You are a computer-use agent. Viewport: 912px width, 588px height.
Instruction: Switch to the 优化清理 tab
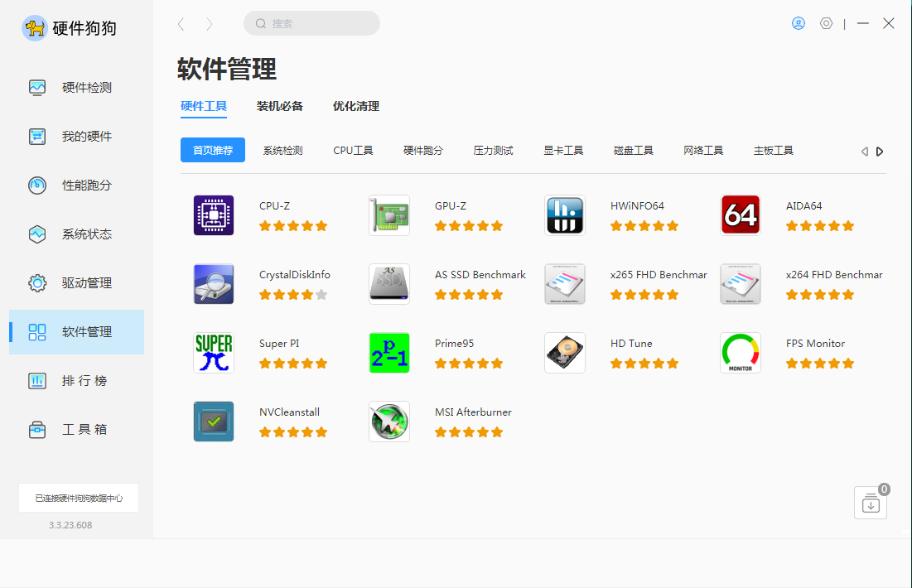356,106
